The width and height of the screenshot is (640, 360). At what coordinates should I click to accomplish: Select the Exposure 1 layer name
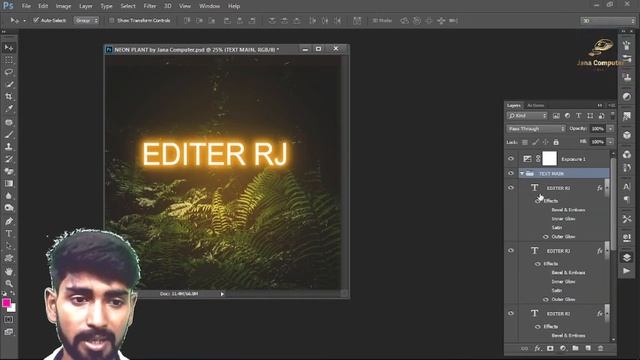pos(573,159)
